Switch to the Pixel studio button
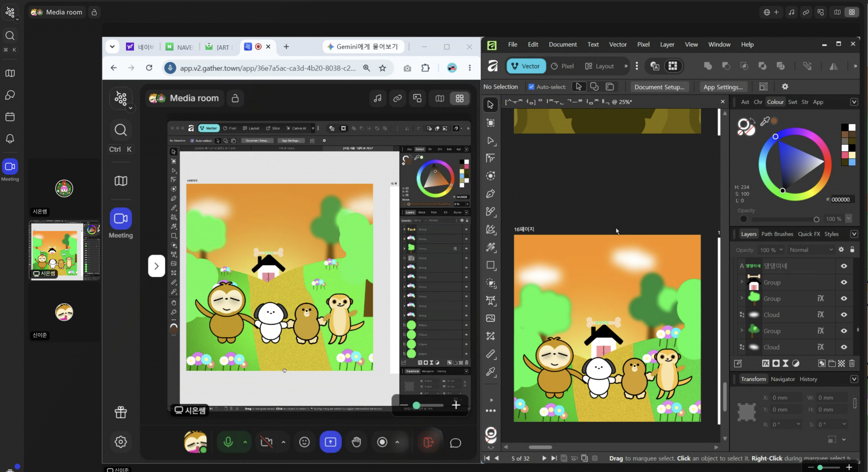 (x=562, y=66)
